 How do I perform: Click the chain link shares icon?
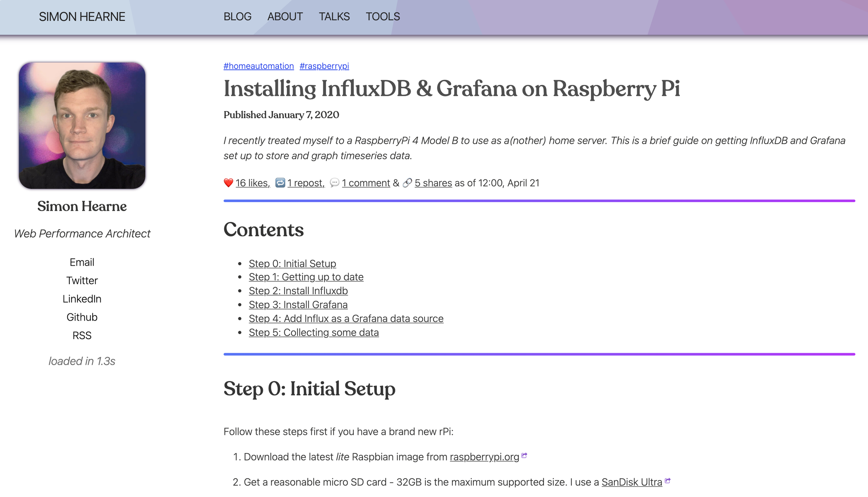(x=407, y=183)
